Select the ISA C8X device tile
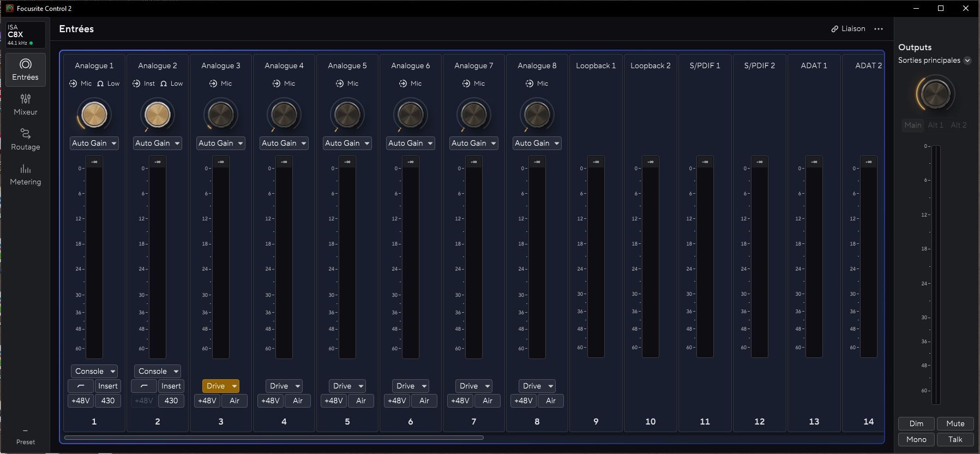 click(26, 35)
